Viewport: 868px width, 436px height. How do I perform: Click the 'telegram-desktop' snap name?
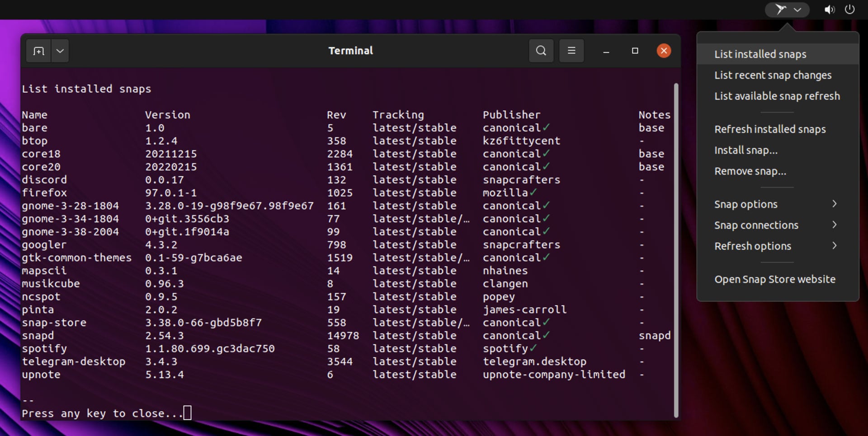pyautogui.click(x=74, y=362)
